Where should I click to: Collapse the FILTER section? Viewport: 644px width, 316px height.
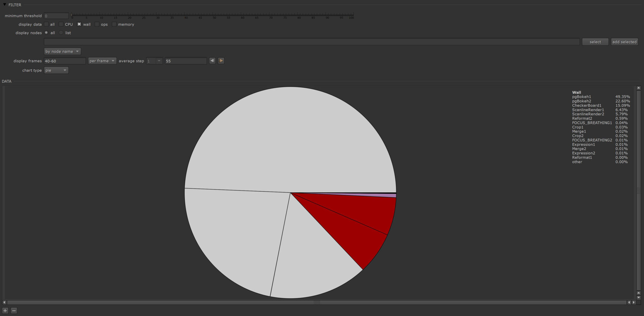[x=4, y=5]
